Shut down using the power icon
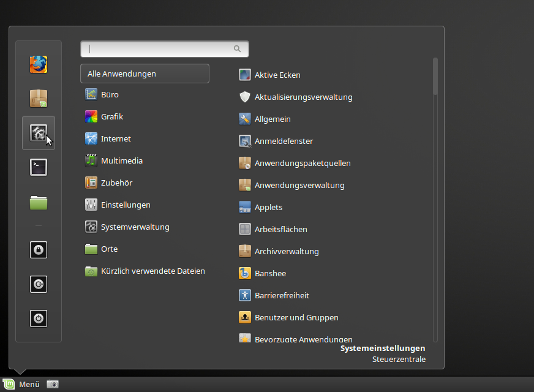Screen dimensions: 534x392 (38, 318)
